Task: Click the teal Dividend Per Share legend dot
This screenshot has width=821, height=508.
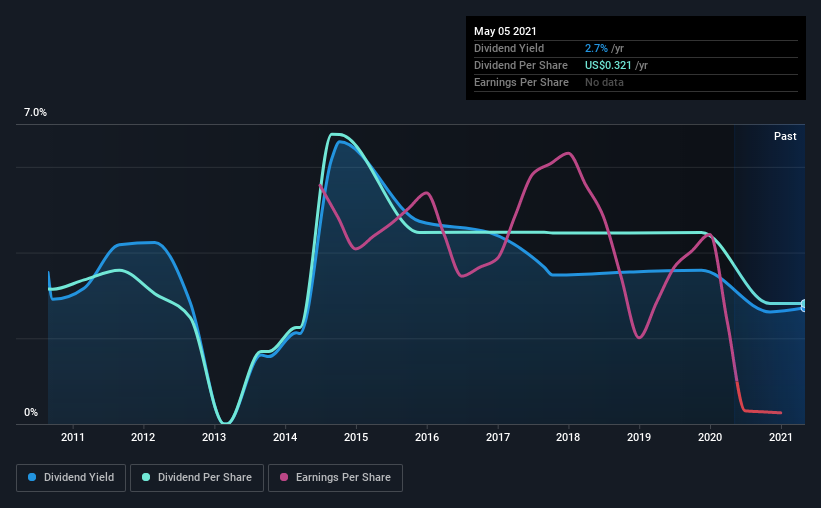Action: [146, 477]
